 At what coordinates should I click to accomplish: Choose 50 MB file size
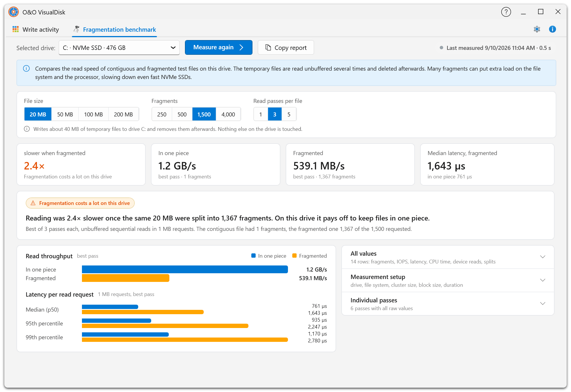[65, 114]
